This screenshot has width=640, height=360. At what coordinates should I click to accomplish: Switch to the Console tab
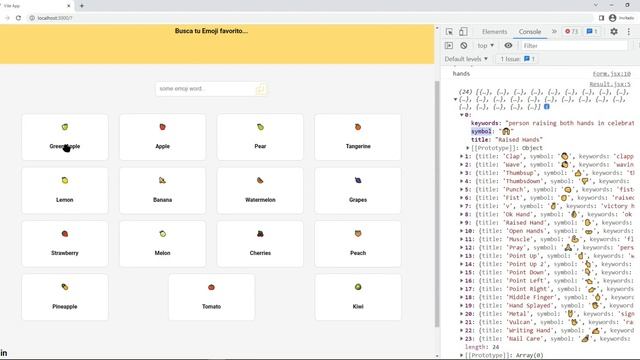pos(529,31)
